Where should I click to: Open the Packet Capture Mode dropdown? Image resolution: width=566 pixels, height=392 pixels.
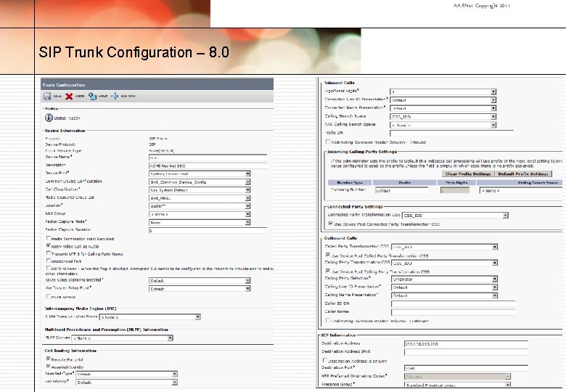(200, 222)
